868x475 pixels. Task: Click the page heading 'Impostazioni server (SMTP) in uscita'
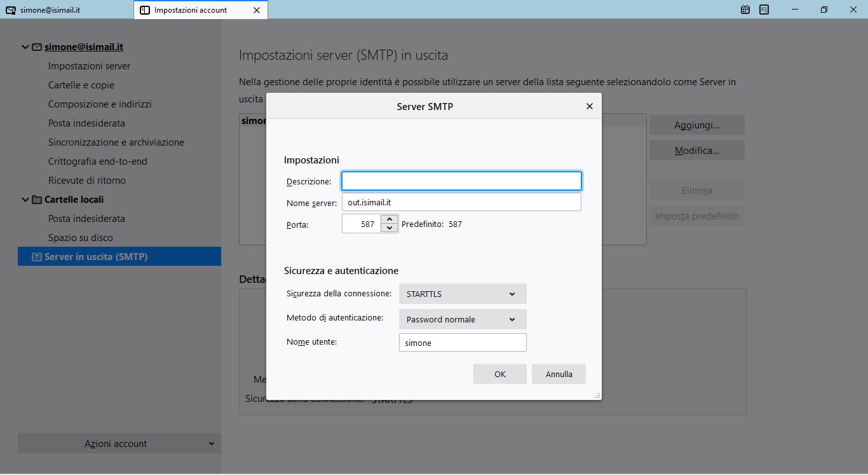tap(344, 55)
